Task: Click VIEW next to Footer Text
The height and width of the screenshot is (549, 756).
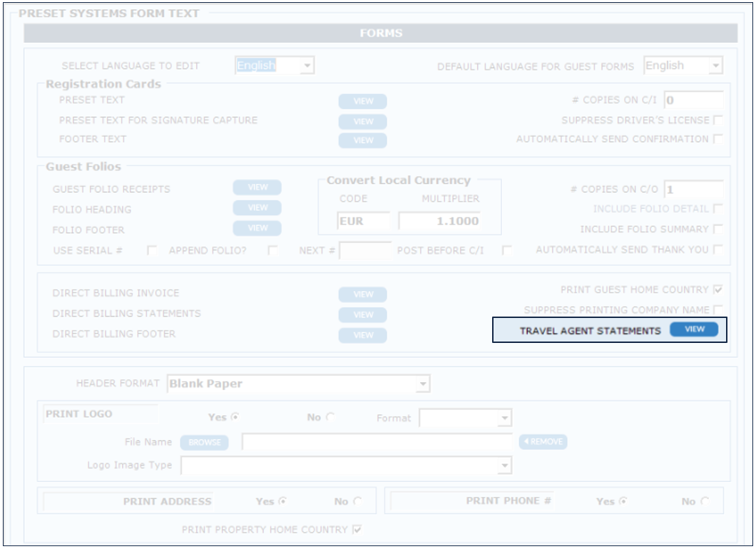Action: click(362, 140)
